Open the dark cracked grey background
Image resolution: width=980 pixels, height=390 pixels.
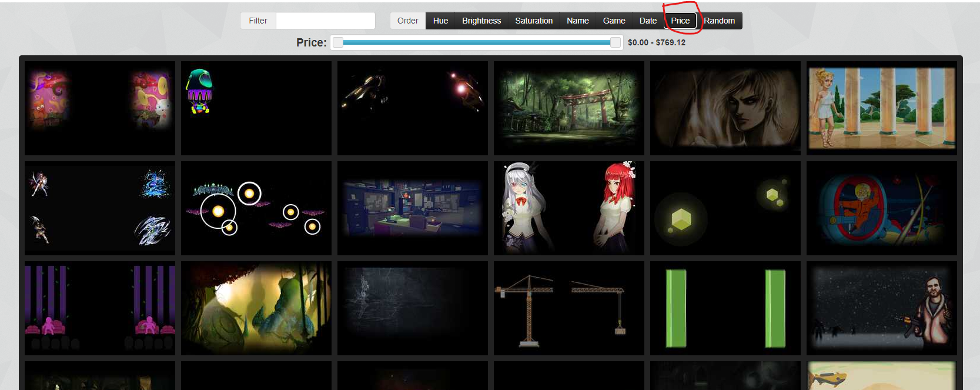click(413, 308)
